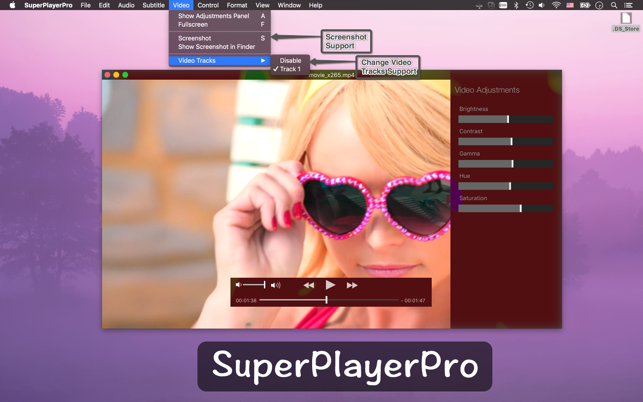Choose Show Screenshot in Finder
The width and height of the screenshot is (643, 402).
point(220,47)
